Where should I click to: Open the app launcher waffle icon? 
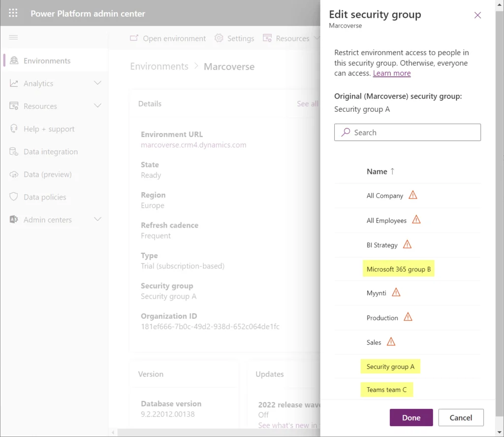point(13,13)
